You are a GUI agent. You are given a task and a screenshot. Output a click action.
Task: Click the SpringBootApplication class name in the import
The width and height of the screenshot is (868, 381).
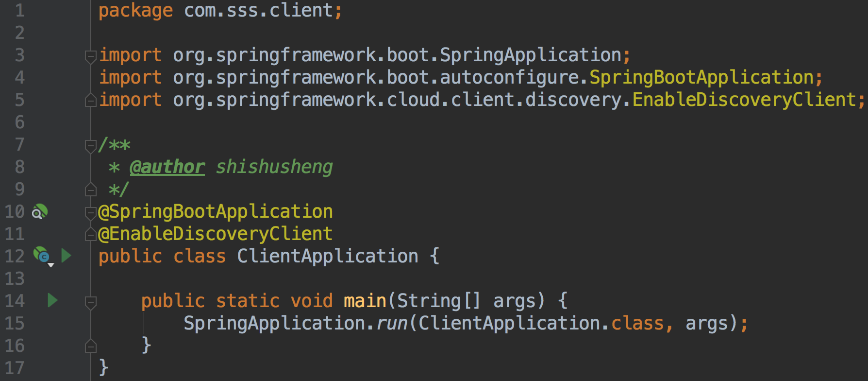pos(701,78)
